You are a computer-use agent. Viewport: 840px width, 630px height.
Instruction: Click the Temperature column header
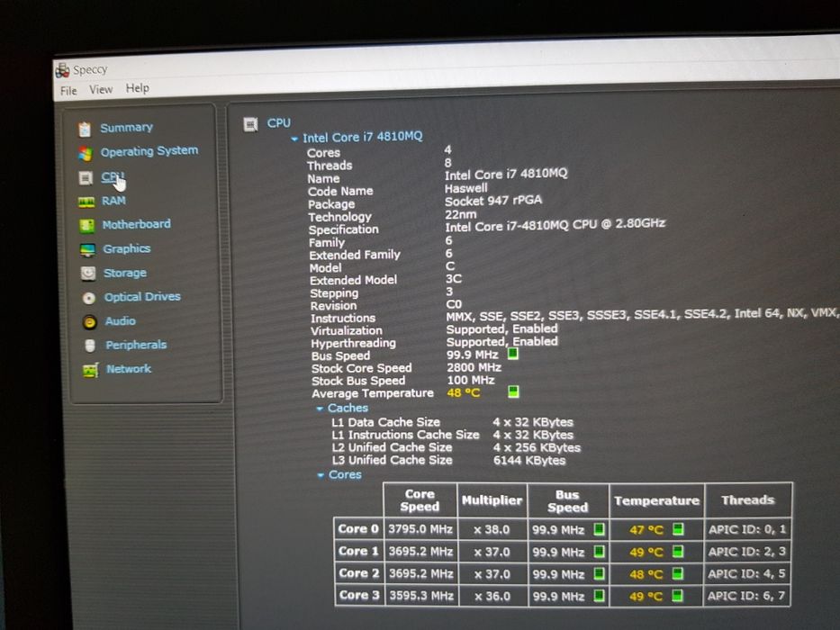(x=657, y=500)
